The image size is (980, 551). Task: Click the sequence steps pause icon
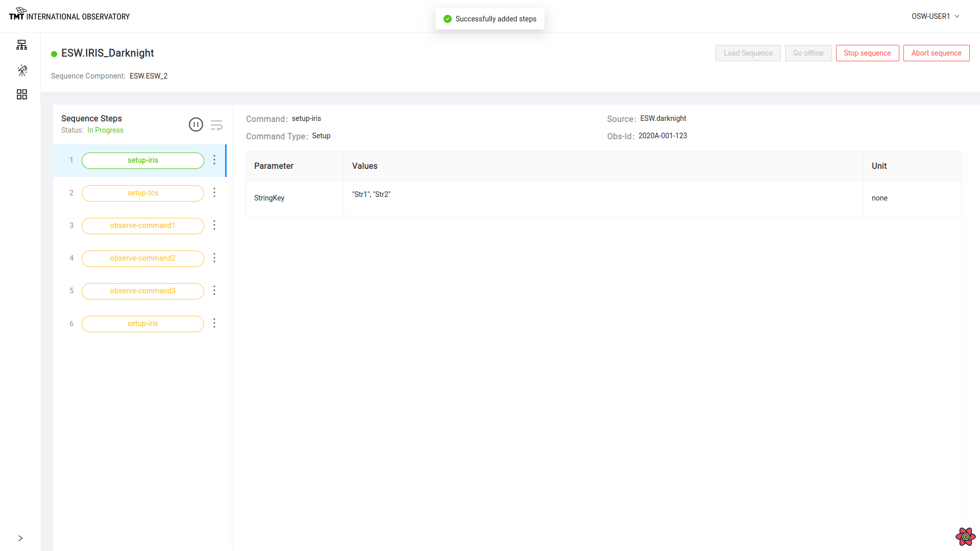pos(196,124)
